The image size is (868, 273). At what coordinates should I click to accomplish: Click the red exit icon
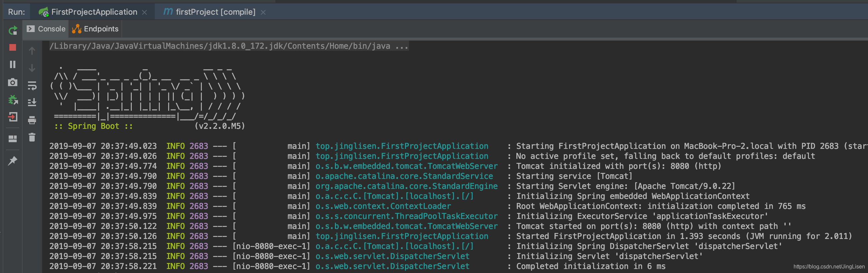tap(13, 117)
